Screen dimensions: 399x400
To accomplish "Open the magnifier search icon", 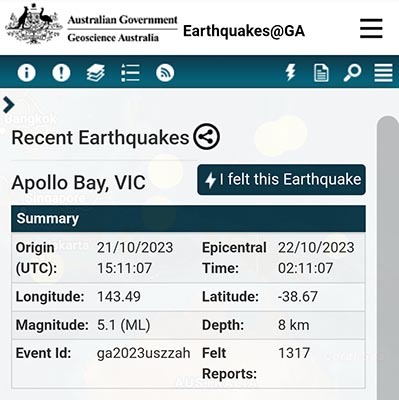I will [352, 73].
